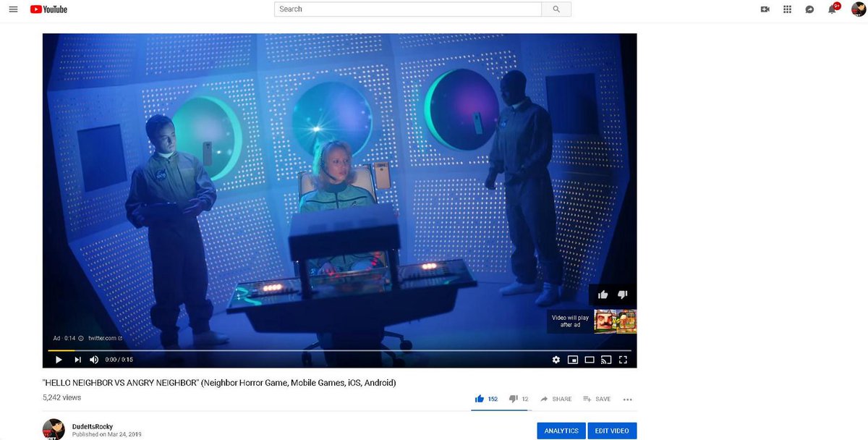The image size is (868, 440).
Task: Enter full screen mode icon
Action: click(x=623, y=360)
